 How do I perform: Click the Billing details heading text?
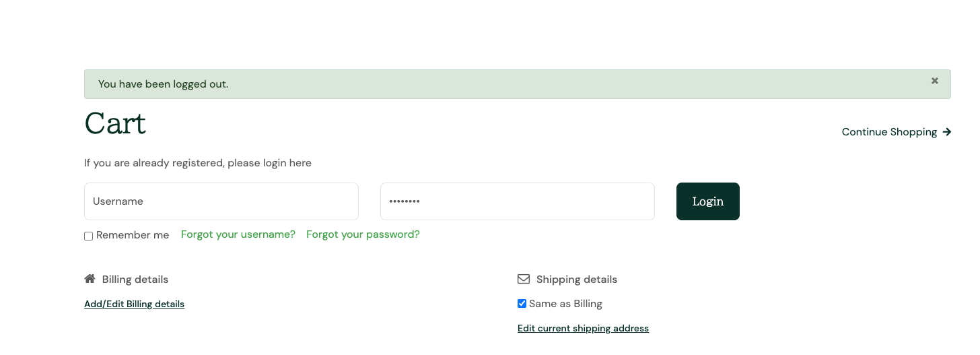click(135, 280)
